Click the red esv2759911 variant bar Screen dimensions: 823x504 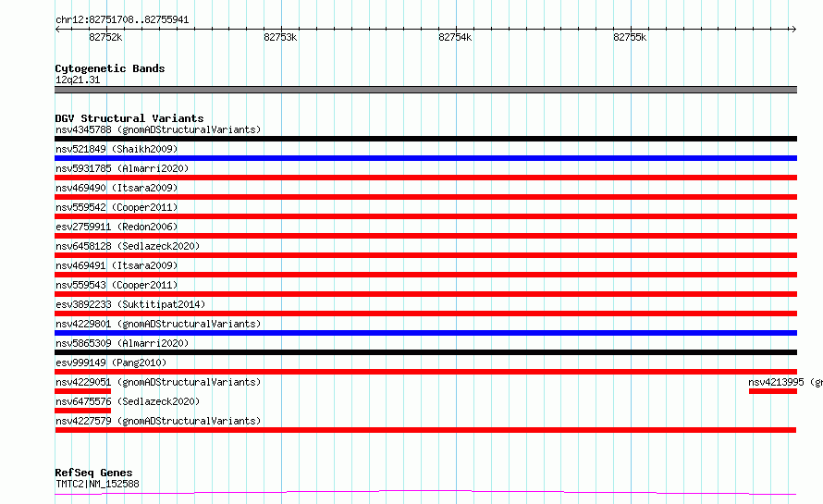point(425,236)
